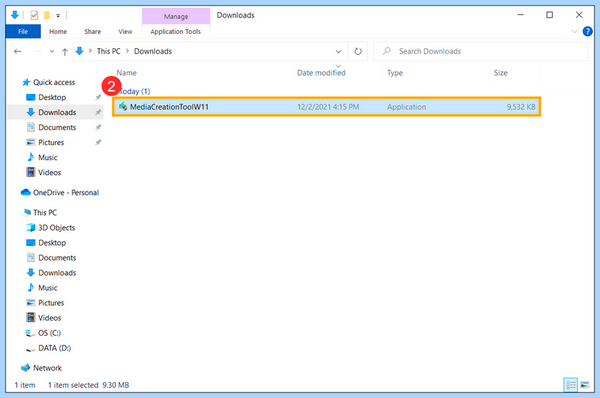This screenshot has height=398, width=600.
Task: Click the Manage contextual tab
Action: (x=176, y=16)
